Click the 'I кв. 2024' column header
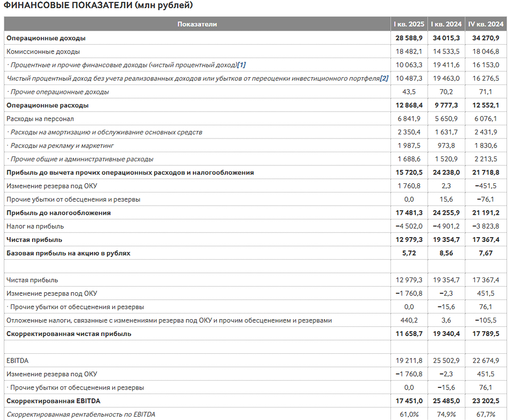 [x=446, y=24]
